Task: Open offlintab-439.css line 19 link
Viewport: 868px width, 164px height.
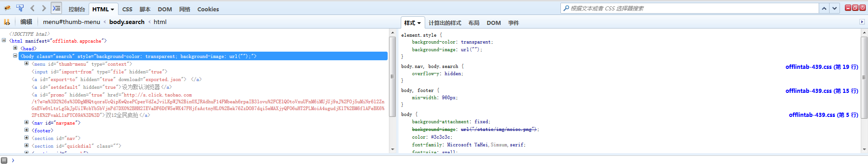Action: click(821, 67)
